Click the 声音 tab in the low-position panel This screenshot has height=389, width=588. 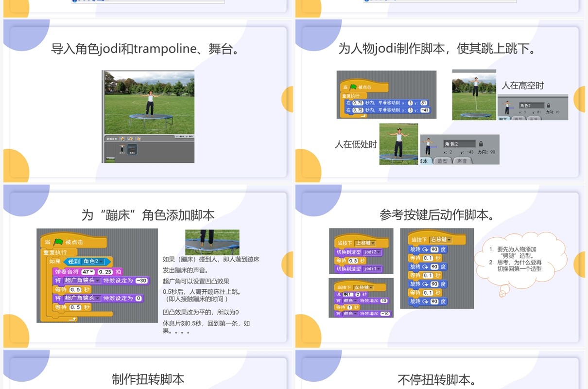462,161
